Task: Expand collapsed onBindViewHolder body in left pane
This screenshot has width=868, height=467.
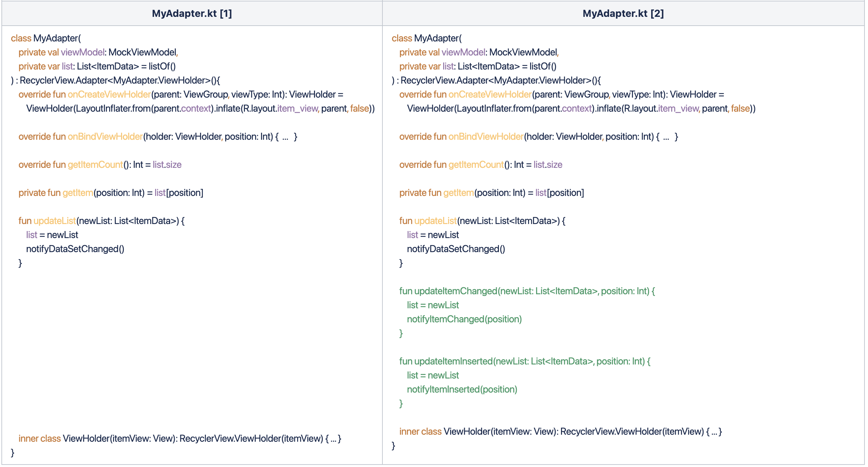Action: [285, 137]
